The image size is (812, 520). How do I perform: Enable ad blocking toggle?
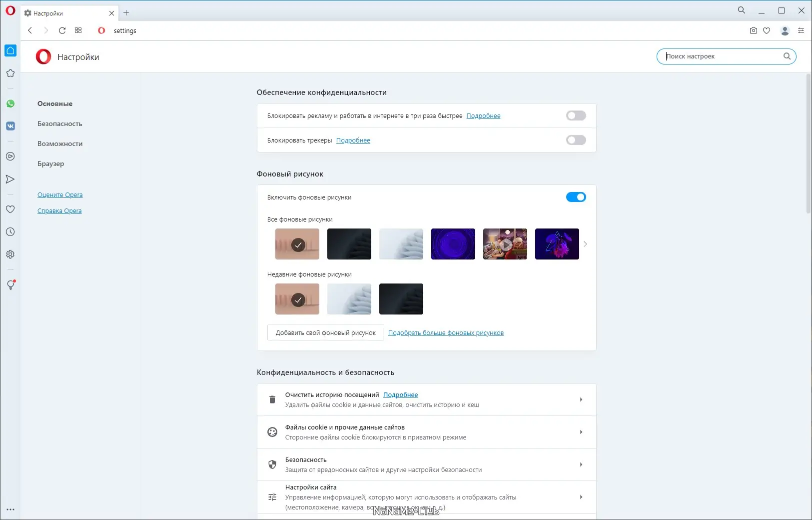coord(576,115)
